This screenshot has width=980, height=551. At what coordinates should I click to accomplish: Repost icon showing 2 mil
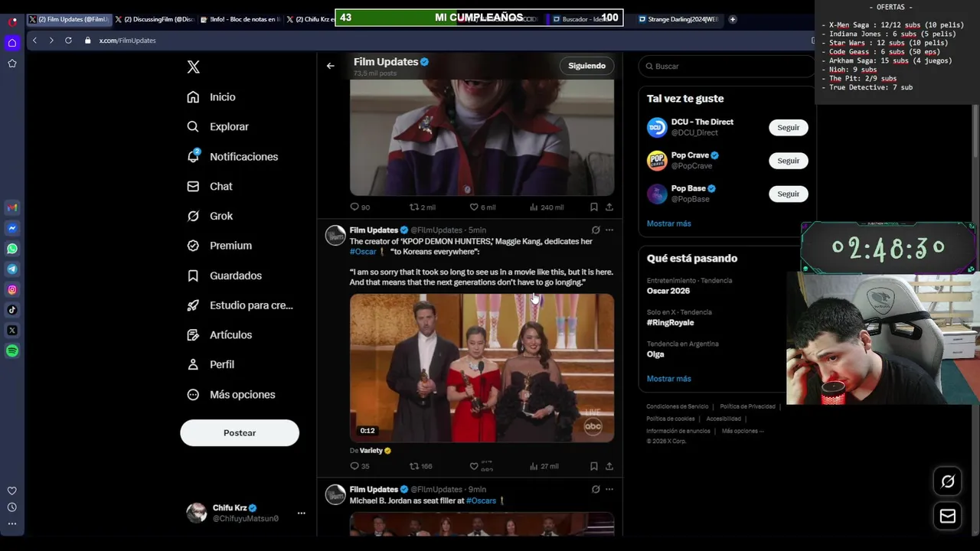point(414,207)
